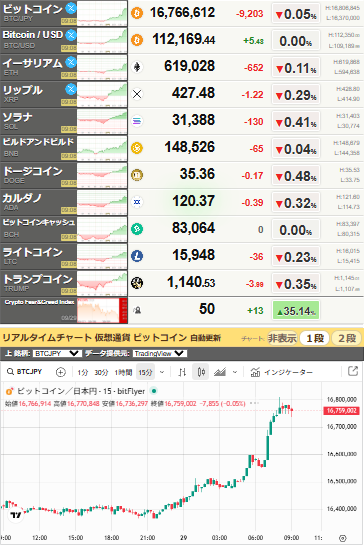Viewport: 364px width, 545px height.
Task: Select the 30分 timeframe
Action: [101, 373]
